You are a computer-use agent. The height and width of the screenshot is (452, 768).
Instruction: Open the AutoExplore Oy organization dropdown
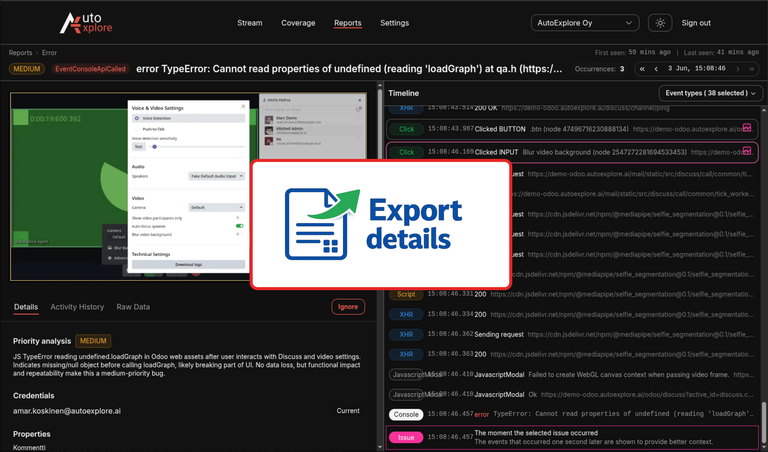click(x=585, y=23)
